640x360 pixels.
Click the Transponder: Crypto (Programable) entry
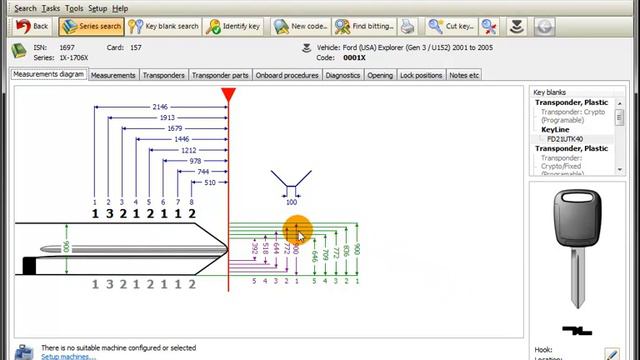click(x=573, y=116)
